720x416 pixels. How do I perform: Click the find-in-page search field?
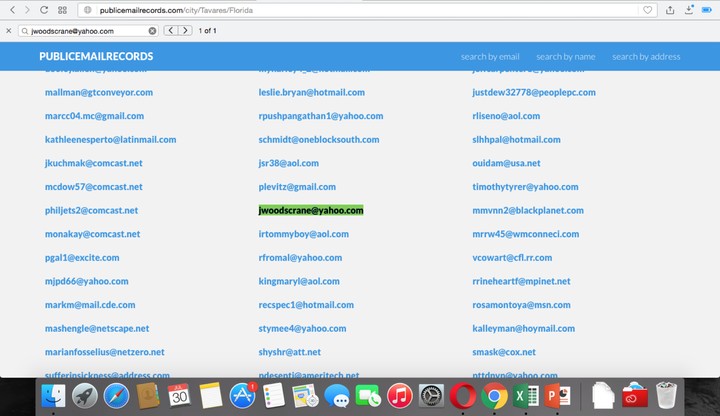pyautogui.click(x=88, y=31)
